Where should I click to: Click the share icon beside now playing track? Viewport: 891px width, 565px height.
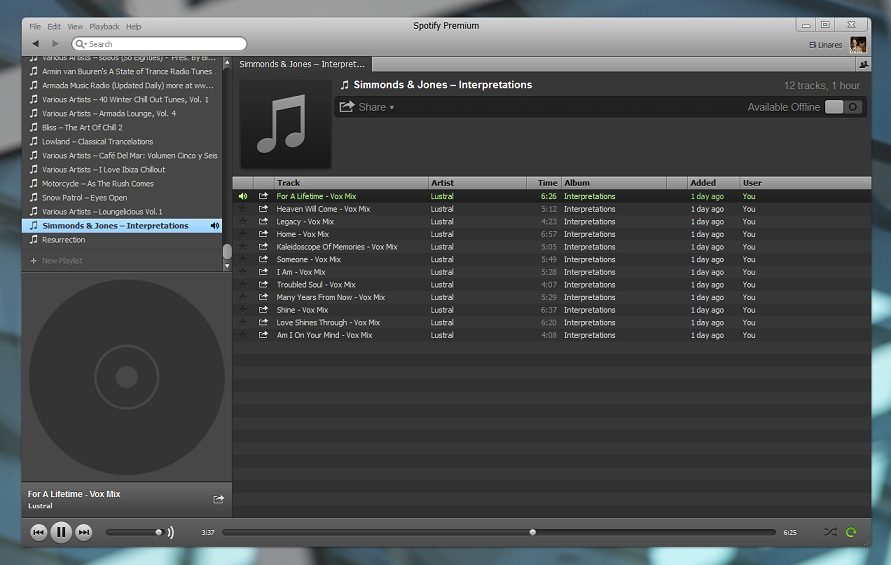click(218, 499)
